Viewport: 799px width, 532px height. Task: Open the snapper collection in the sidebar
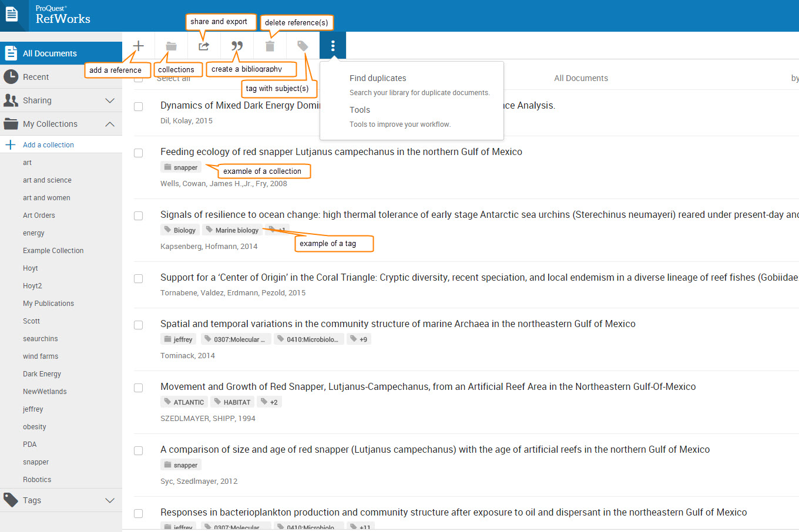click(x=35, y=462)
